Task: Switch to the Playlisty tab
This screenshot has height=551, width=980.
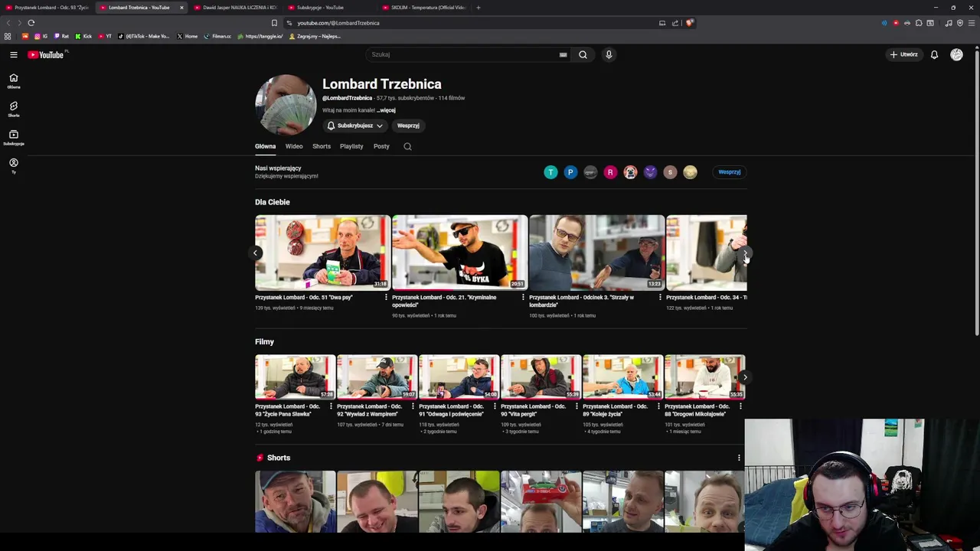Action: [x=351, y=146]
